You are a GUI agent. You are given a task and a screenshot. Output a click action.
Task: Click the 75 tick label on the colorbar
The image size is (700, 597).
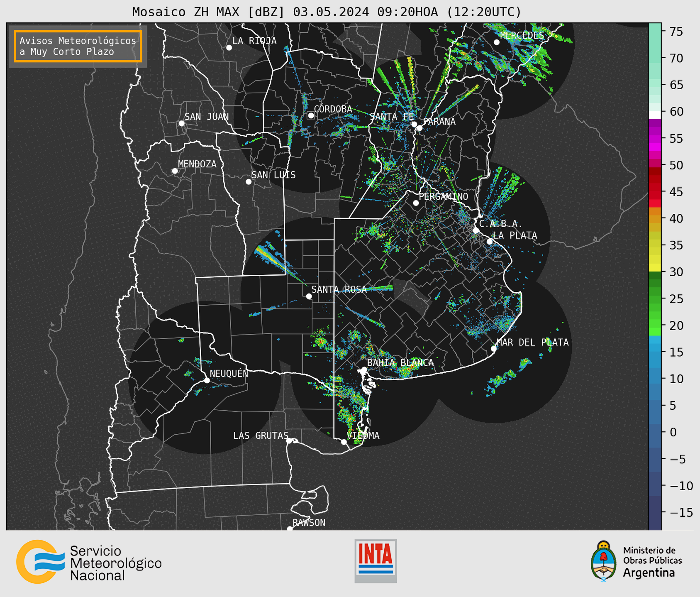tap(676, 32)
